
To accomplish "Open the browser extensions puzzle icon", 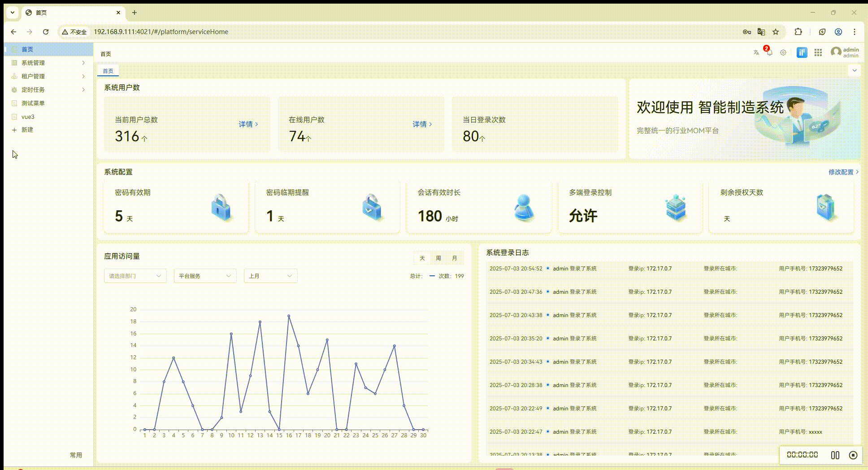I will click(798, 32).
